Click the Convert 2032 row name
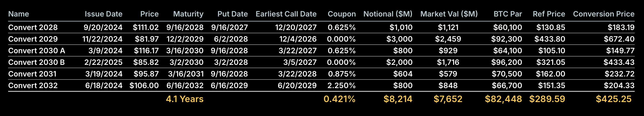Screen dimensions: 644x116 [33, 86]
